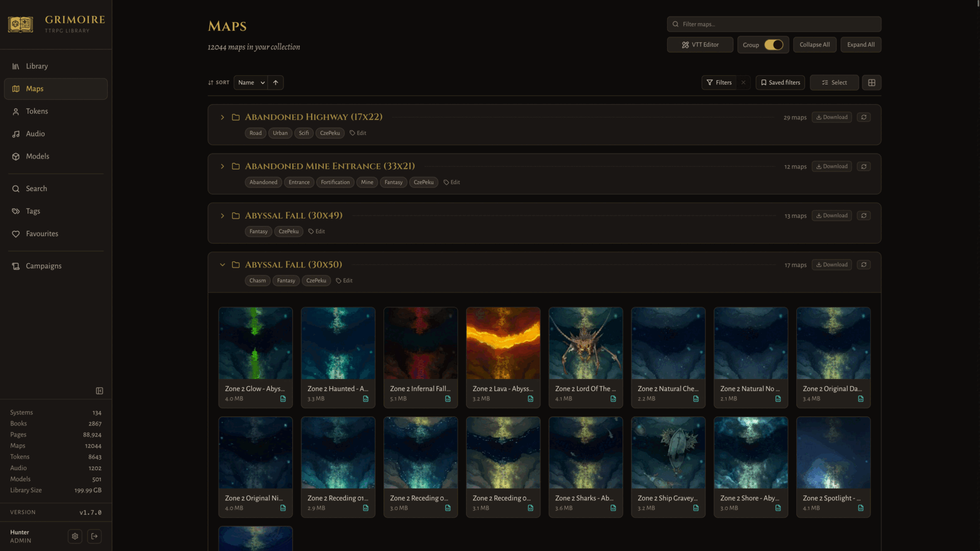This screenshot has height=551, width=980.
Task: Toggle the Group switch off
Action: (x=774, y=45)
